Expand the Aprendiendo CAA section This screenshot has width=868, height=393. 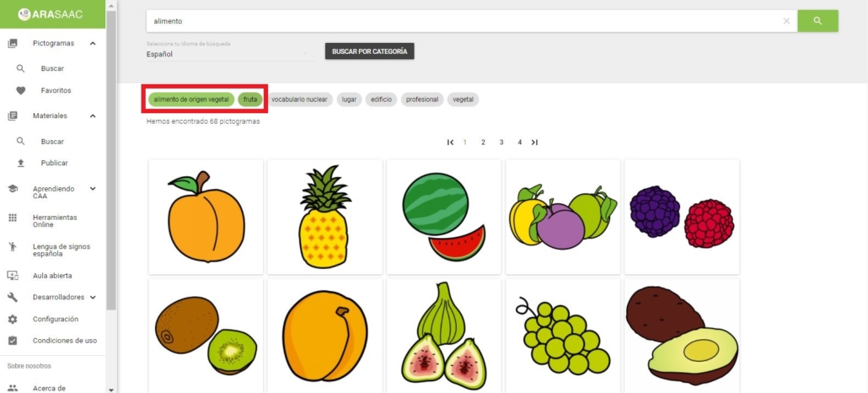[93, 189]
